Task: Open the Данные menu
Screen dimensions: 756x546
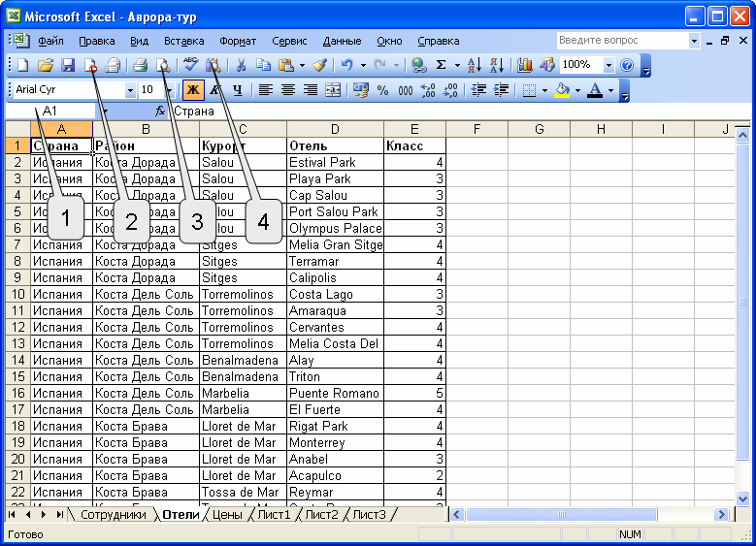Action: [x=343, y=41]
